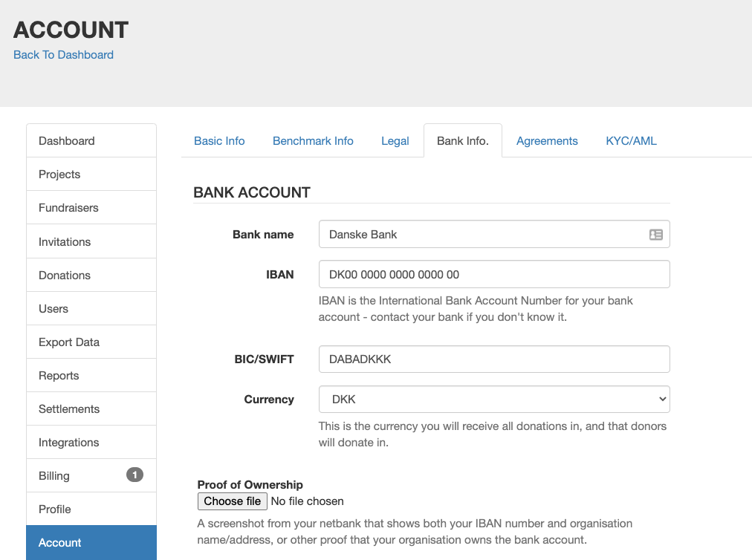Select Account in the sidebar

click(x=91, y=543)
